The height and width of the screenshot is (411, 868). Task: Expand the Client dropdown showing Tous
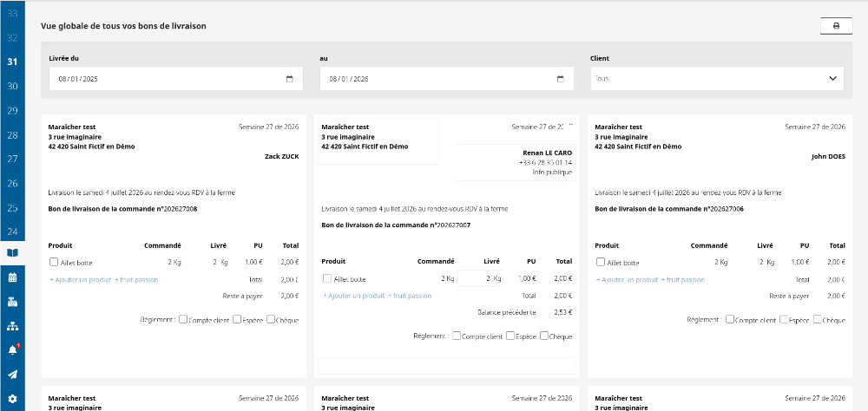[717, 79]
